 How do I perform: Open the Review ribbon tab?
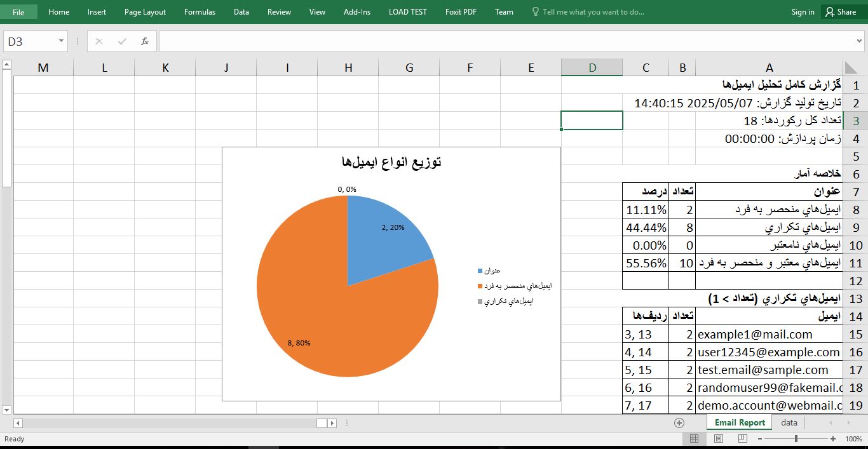(279, 11)
